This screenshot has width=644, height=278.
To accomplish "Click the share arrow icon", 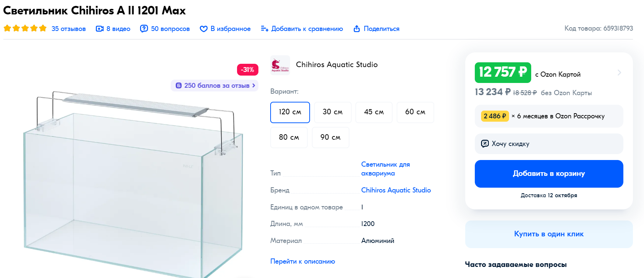I will click(x=356, y=29).
